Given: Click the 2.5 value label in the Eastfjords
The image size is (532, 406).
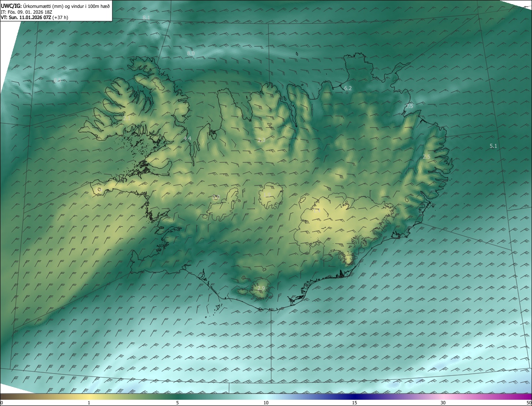Looking at the screenshot, I should tap(426, 157).
